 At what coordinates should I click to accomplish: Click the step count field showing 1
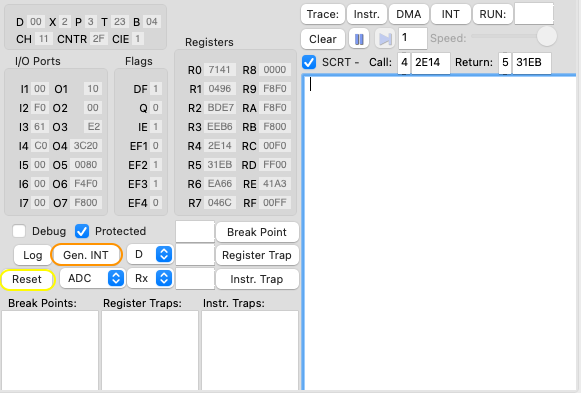tap(412, 38)
